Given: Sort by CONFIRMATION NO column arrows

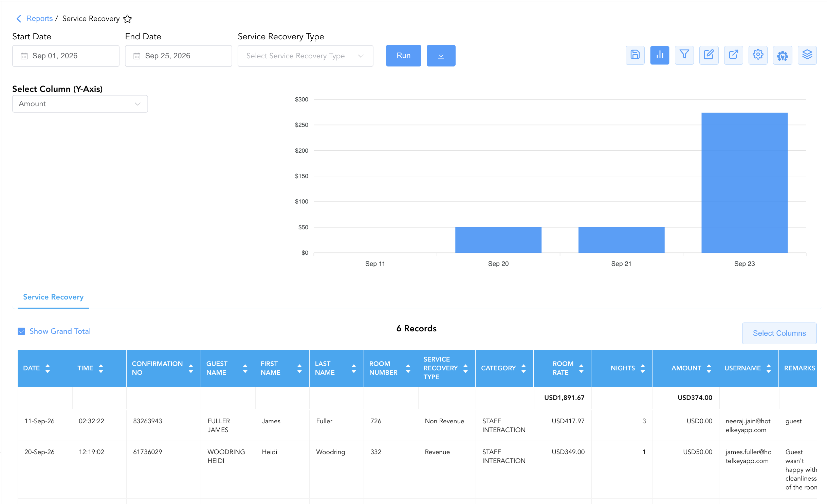Looking at the screenshot, I should [x=191, y=368].
